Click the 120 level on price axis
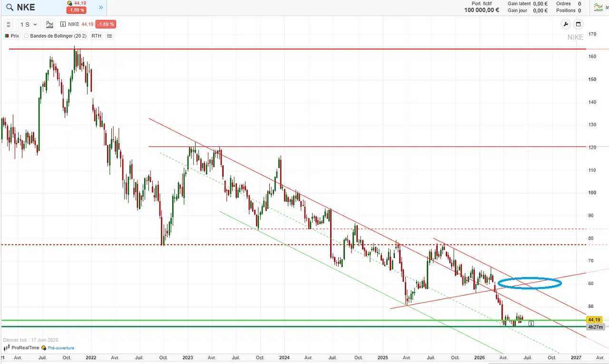This screenshot has width=609, height=364. tap(592, 147)
